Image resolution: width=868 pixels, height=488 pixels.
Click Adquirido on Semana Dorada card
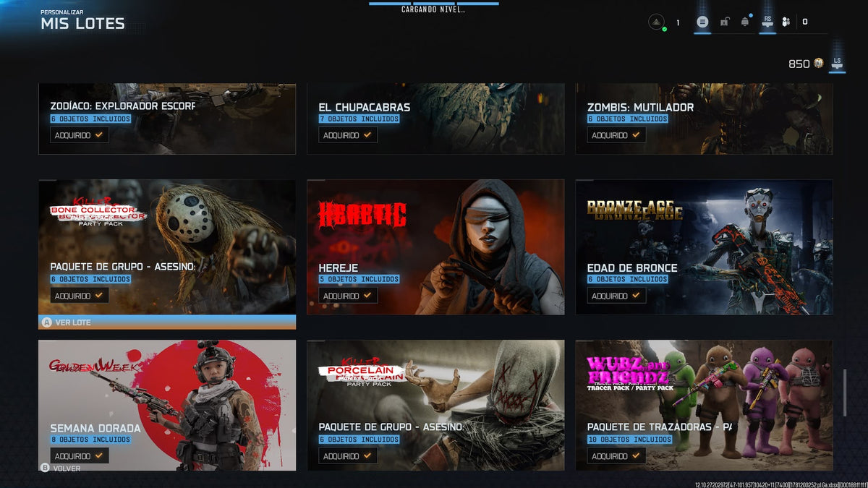click(80, 456)
